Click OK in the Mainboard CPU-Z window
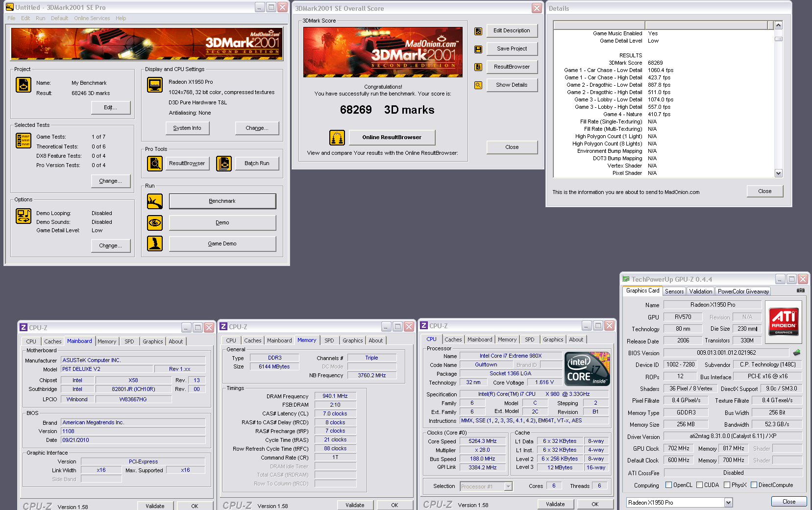The width and height of the screenshot is (812, 510). pyautogui.click(x=195, y=506)
